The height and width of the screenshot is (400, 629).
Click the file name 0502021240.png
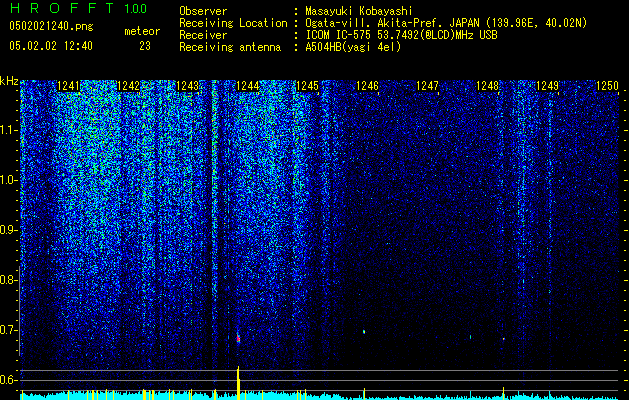[x=51, y=26]
